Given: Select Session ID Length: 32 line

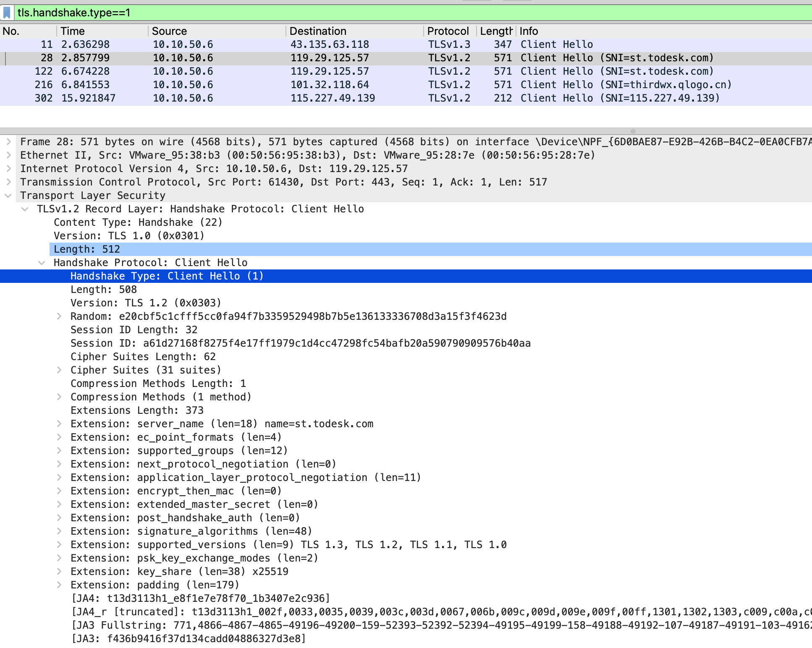Looking at the screenshot, I should (134, 330).
